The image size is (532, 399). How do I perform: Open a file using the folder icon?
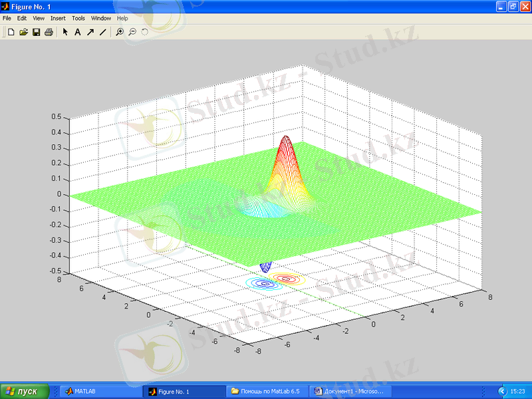[x=24, y=31]
